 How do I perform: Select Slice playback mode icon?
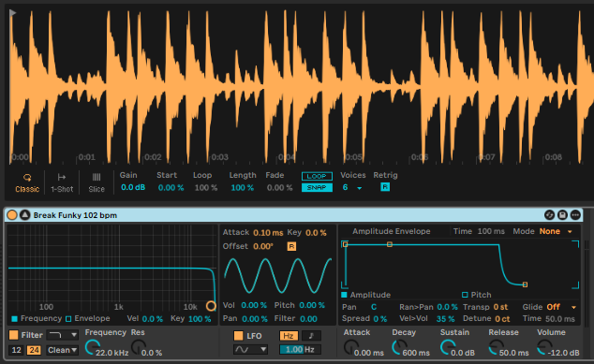tap(97, 177)
